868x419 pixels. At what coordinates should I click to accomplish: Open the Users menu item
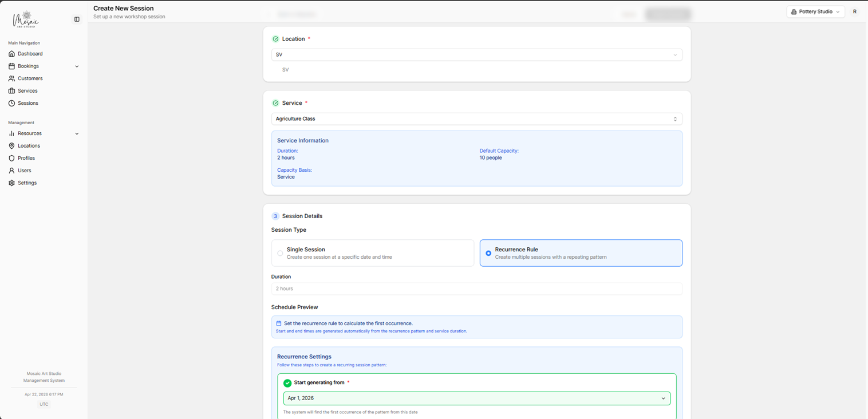pyautogui.click(x=24, y=171)
